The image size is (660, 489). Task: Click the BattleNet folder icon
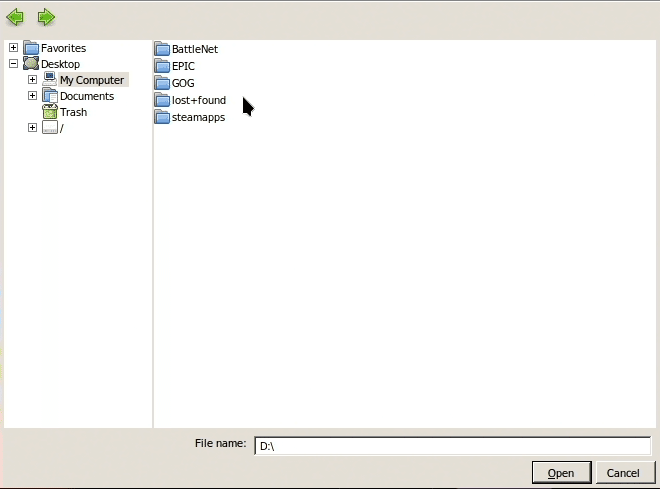(x=162, y=49)
